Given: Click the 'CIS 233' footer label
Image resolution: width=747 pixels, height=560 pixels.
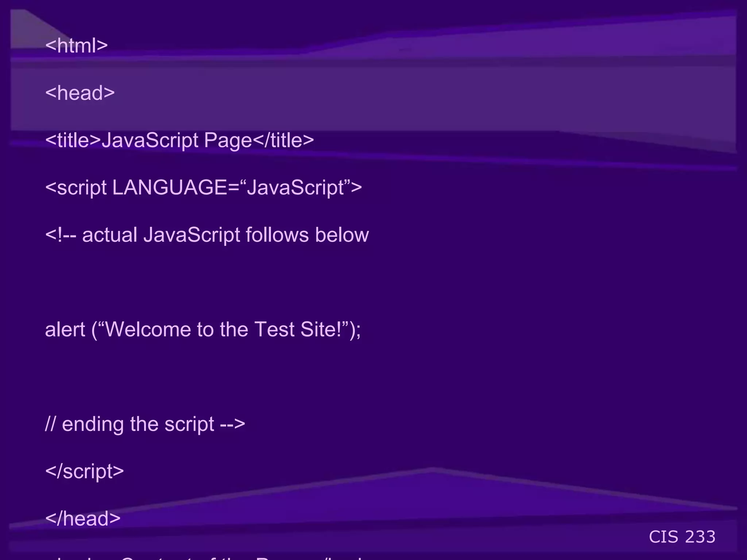Looking at the screenshot, I should [x=682, y=537].
